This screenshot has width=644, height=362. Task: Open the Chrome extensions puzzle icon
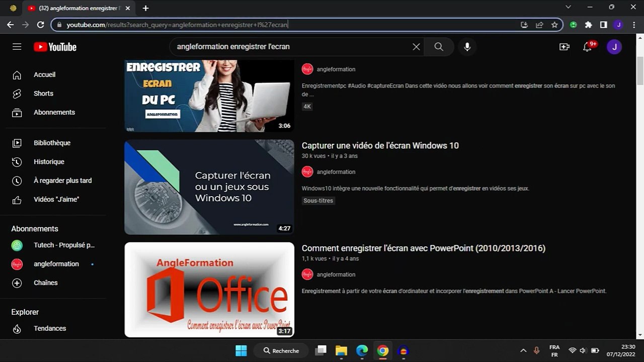click(x=588, y=25)
